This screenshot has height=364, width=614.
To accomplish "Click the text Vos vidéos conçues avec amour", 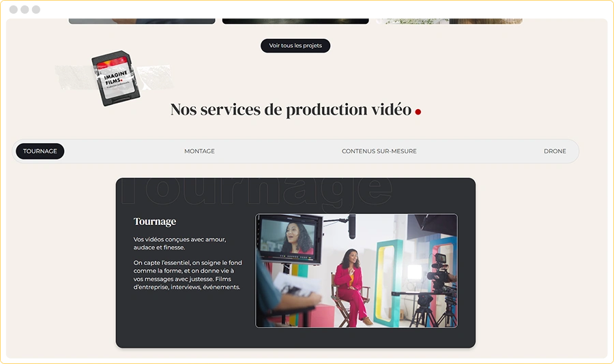I will coord(179,243).
